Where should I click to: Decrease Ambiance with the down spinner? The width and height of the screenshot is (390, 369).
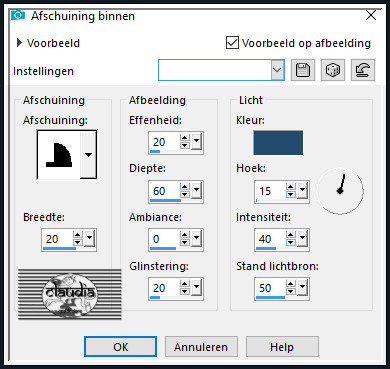coord(185,243)
